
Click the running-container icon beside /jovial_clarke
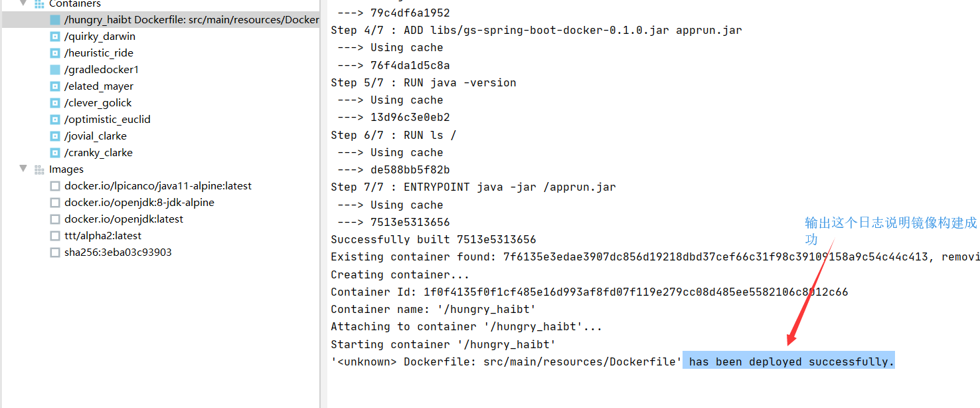point(54,136)
